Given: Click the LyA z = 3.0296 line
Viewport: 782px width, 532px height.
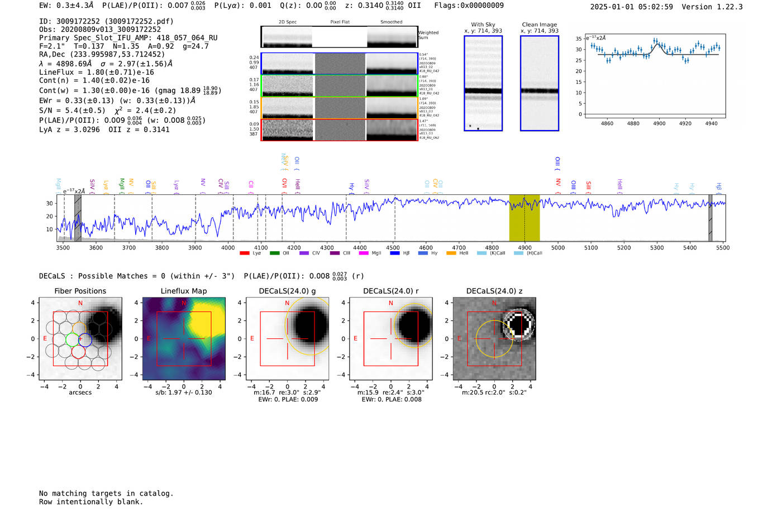Looking at the screenshot, I should (104, 130).
